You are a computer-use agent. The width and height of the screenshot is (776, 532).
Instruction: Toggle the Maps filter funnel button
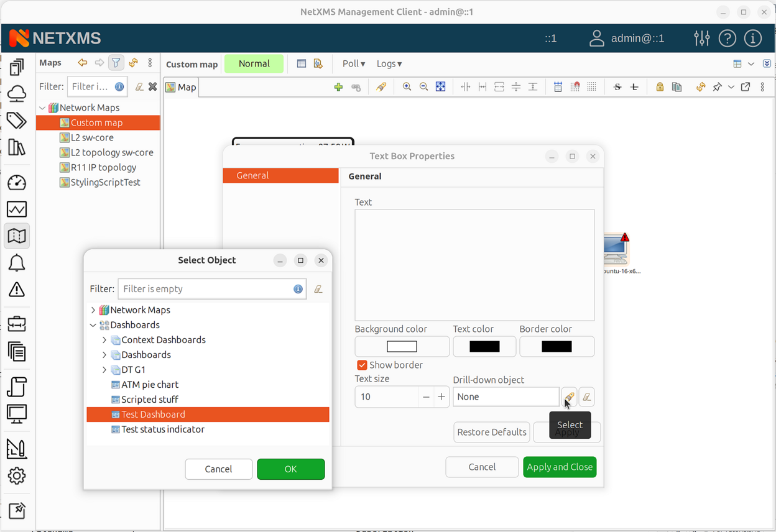coord(116,63)
